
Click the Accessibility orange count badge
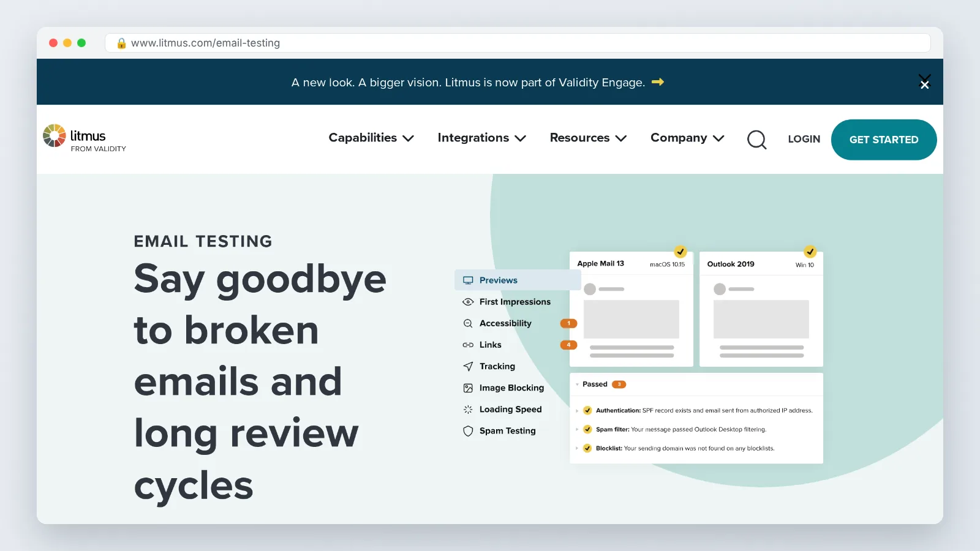(x=568, y=323)
